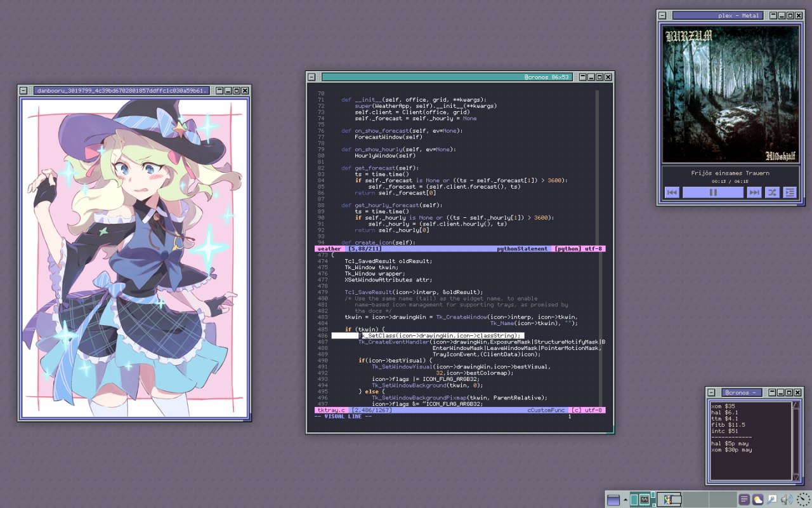Open window menu of the image viewer
Image resolution: width=812 pixels, height=508 pixels.
[23, 91]
